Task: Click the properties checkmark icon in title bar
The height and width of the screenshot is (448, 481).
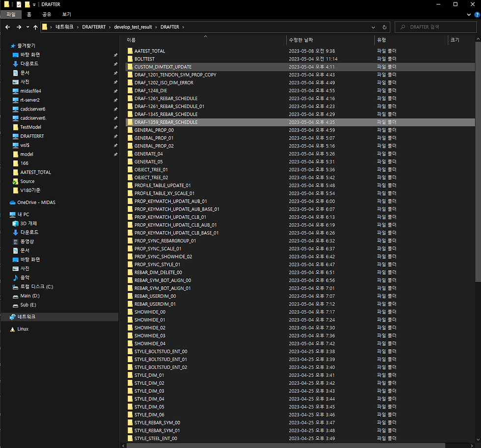Action: pos(19,4)
